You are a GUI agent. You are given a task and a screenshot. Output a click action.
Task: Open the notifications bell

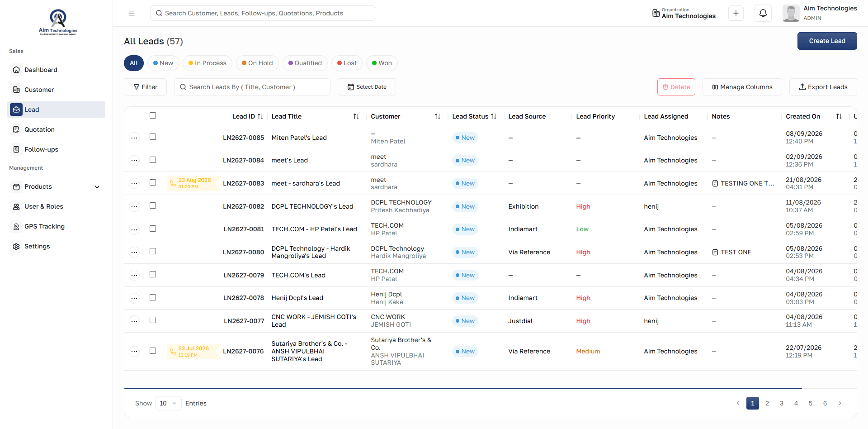tap(763, 13)
